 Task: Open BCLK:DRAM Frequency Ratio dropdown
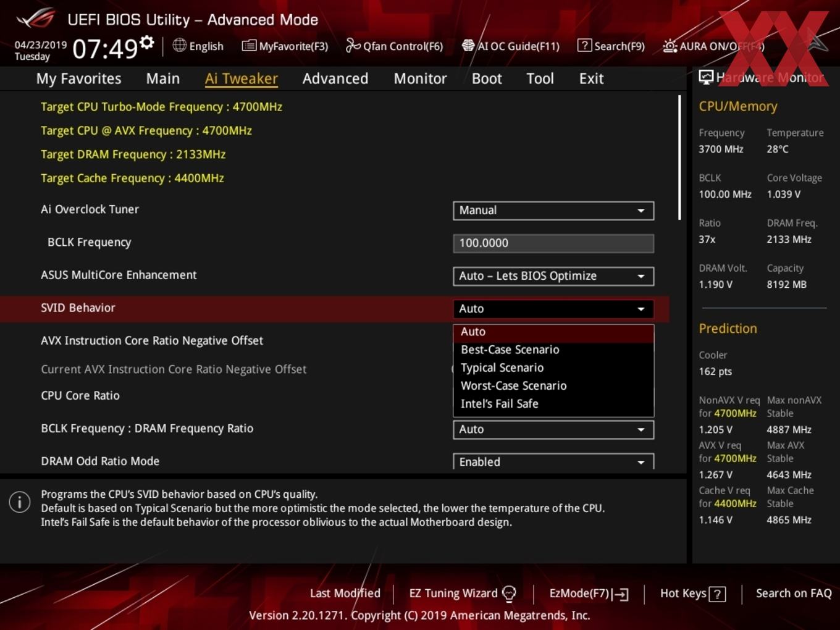tap(553, 429)
